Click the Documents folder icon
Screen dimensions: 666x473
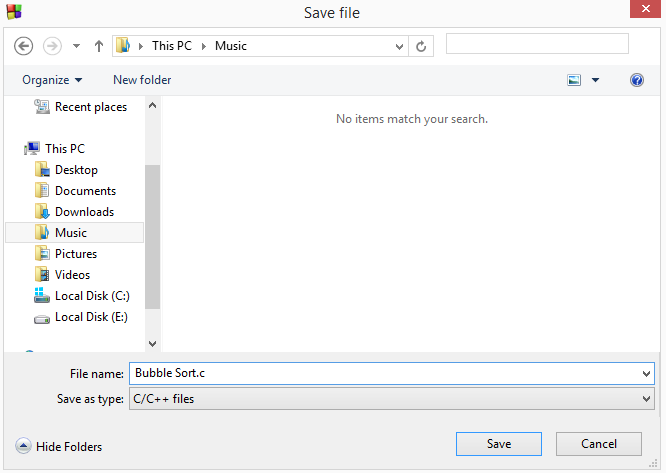coord(42,190)
